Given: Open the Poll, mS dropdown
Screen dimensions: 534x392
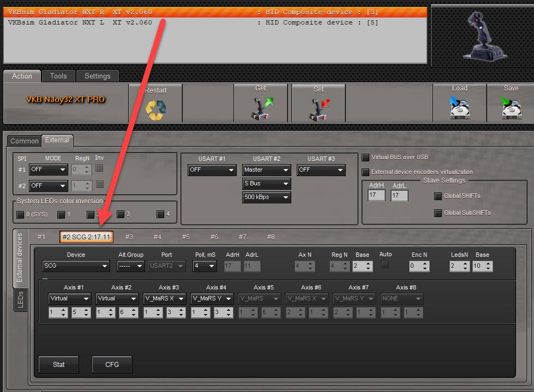Looking at the screenshot, I should (205, 266).
